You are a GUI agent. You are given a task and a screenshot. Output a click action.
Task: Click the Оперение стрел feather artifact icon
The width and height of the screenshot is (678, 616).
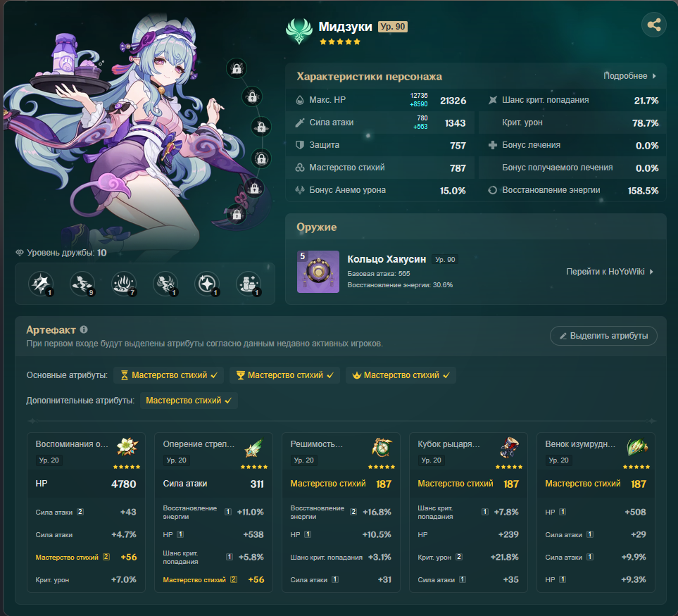point(254,448)
